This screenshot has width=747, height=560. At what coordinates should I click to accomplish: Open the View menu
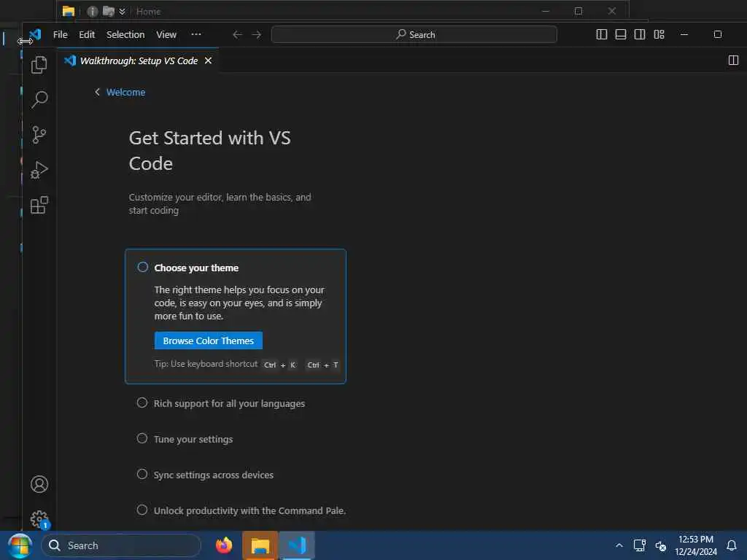pos(166,35)
